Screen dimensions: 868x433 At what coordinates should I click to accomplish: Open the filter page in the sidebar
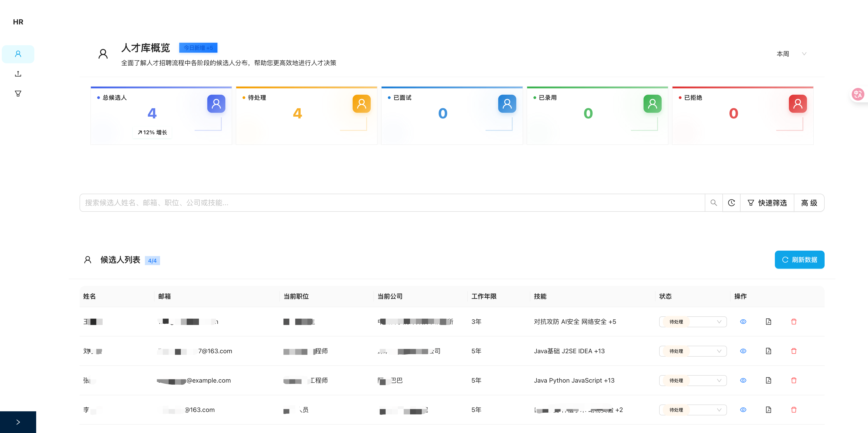click(18, 94)
